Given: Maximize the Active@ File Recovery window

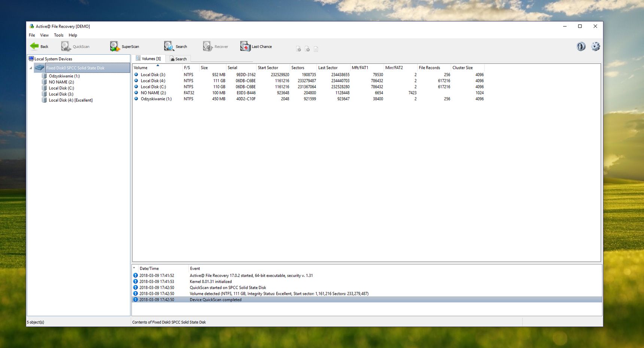Looking at the screenshot, I should (x=580, y=26).
